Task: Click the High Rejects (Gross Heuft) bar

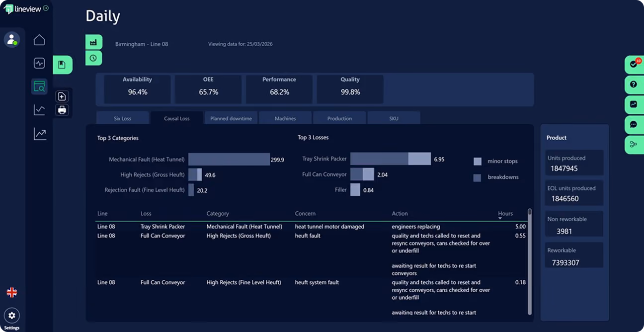Action: 195,174
